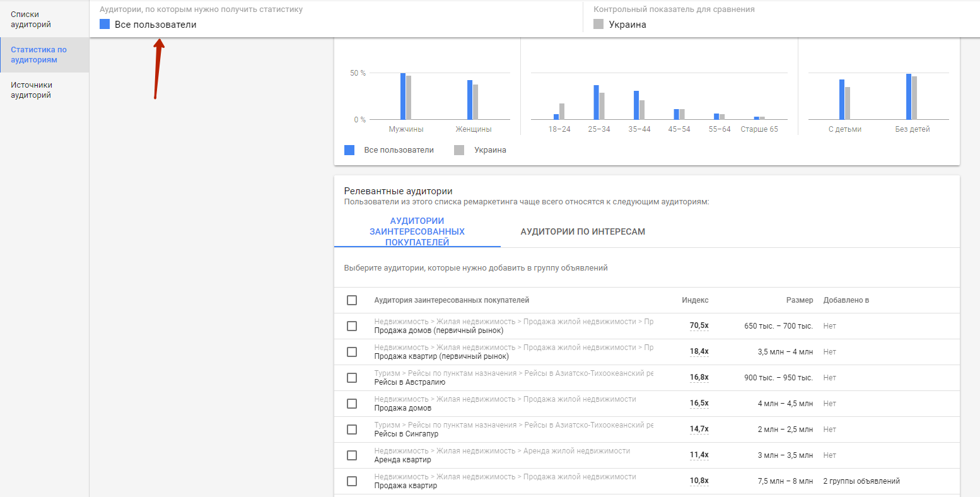Click the blue 'Все пользователи' audience square
This screenshot has height=497, width=980.
(x=105, y=25)
